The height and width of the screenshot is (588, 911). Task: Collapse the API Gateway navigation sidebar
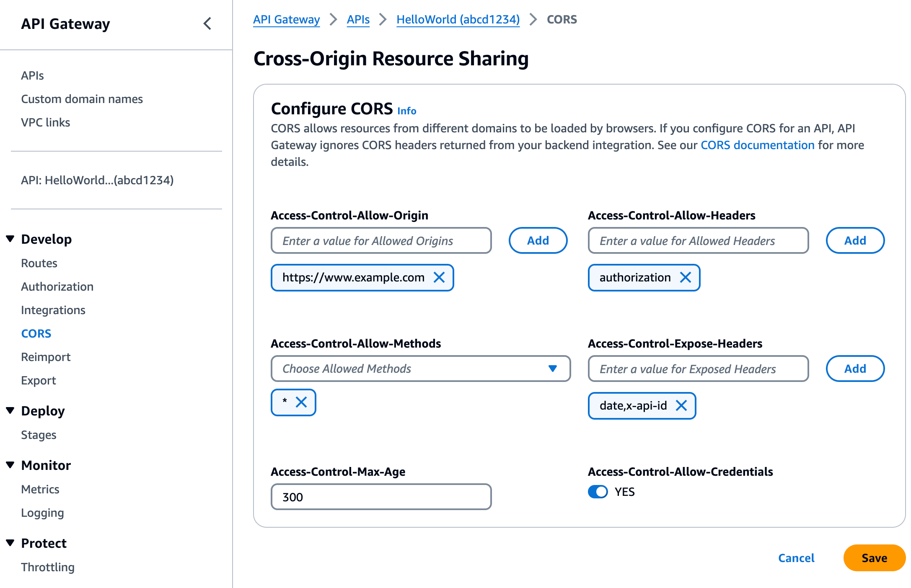(x=207, y=24)
